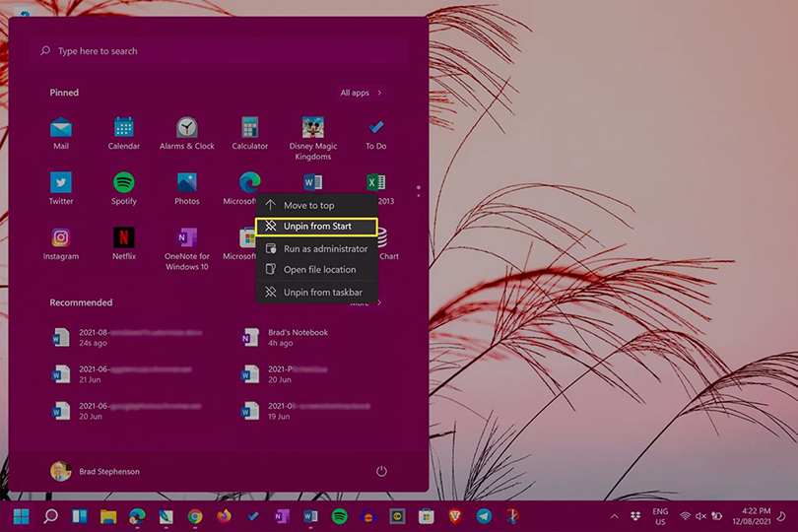Open Telegram from the taskbar
798x532 pixels.
tap(484, 516)
